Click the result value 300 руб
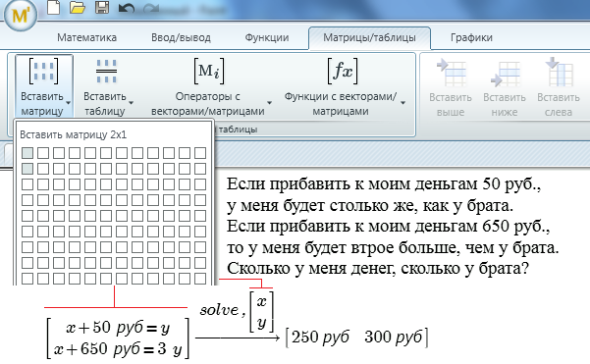 pos(394,337)
